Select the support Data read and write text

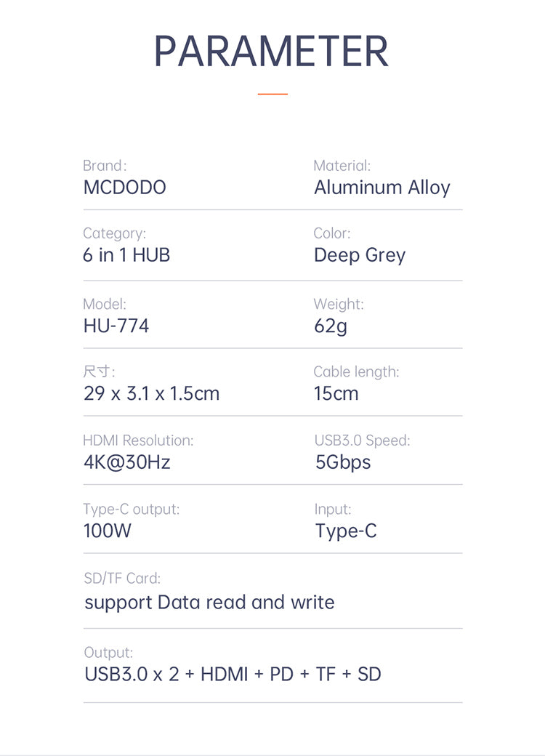(x=209, y=603)
